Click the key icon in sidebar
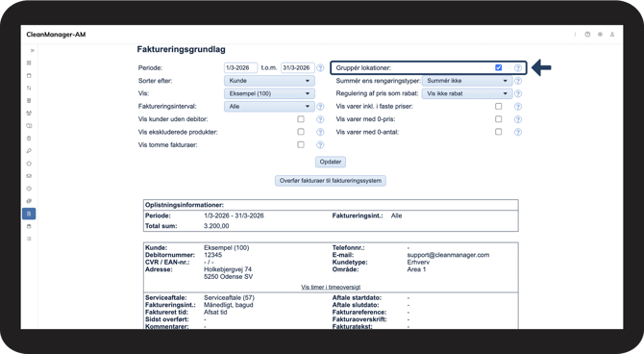The width and height of the screenshot is (644, 354). click(x=29, y=151)
